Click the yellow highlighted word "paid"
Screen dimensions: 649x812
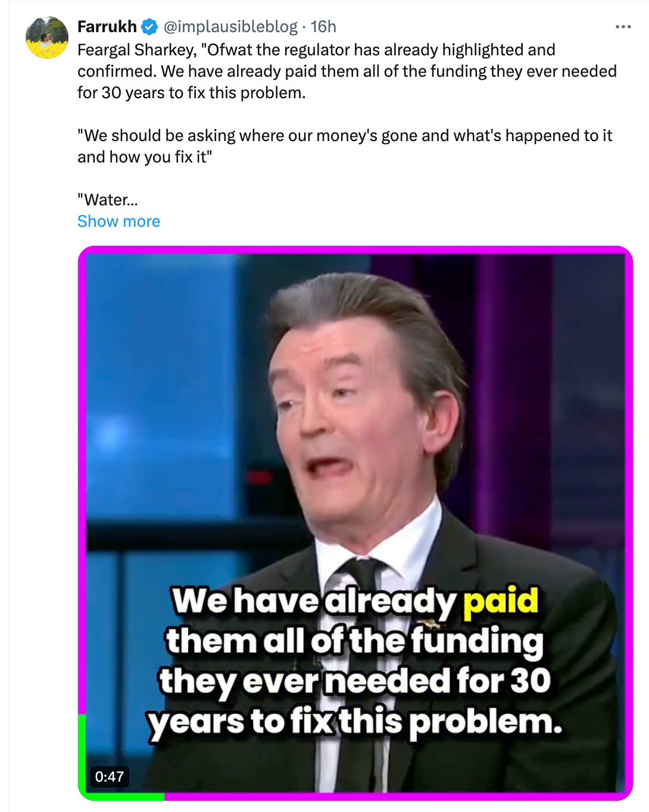(500, 600)
